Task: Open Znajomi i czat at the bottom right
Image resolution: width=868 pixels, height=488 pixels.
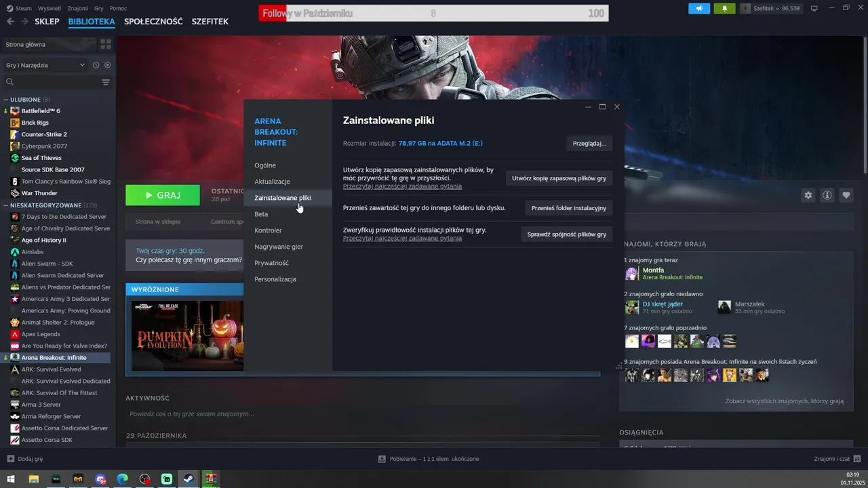Action: point(837,459)
